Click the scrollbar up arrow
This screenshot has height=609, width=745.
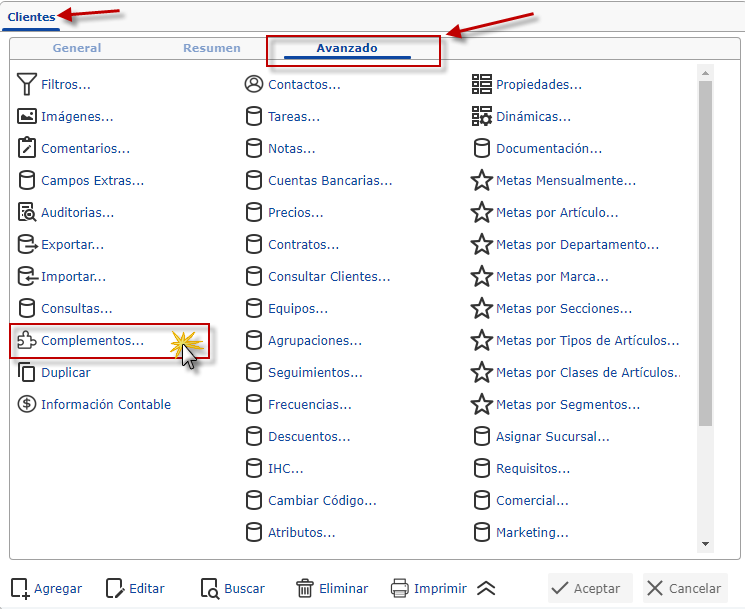tap(705, 73)
